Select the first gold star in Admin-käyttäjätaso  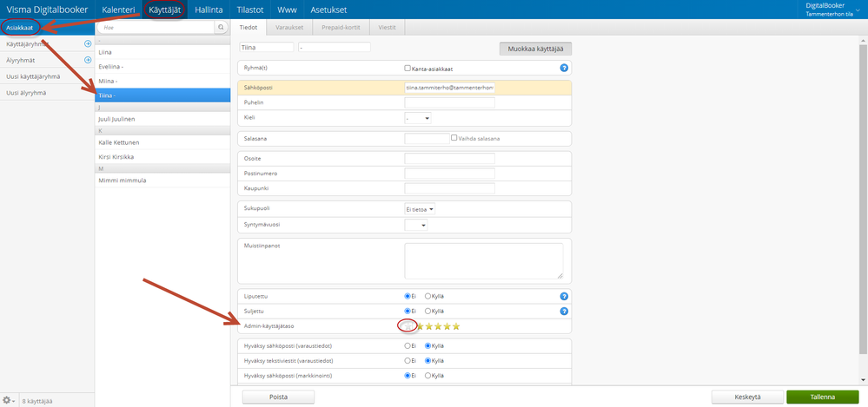(x=420, y=326)
